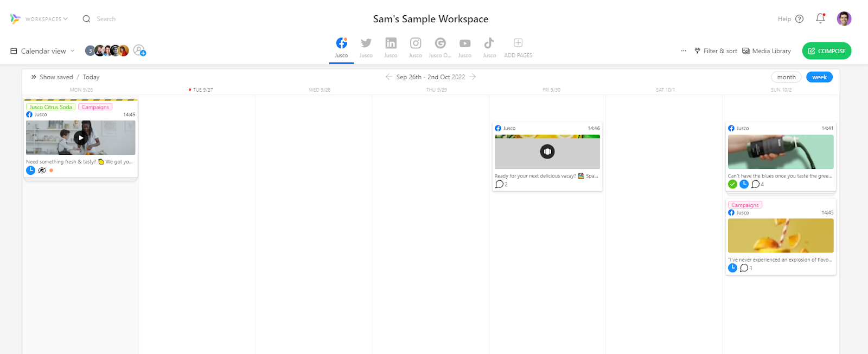Click Campaigns tag on Sunday post
The width and height of the screenshot is (868, 354).
(x=745, y=205)
